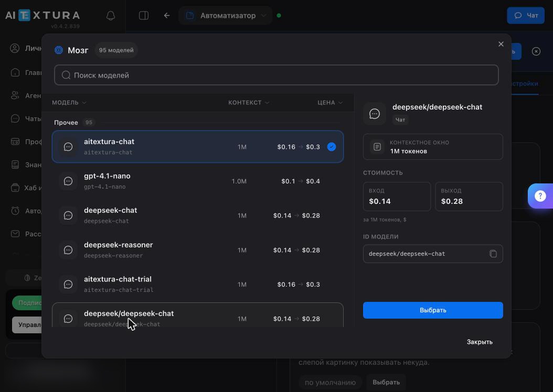Toggle the sidebar panel layout icon

(x=144, y=16)
